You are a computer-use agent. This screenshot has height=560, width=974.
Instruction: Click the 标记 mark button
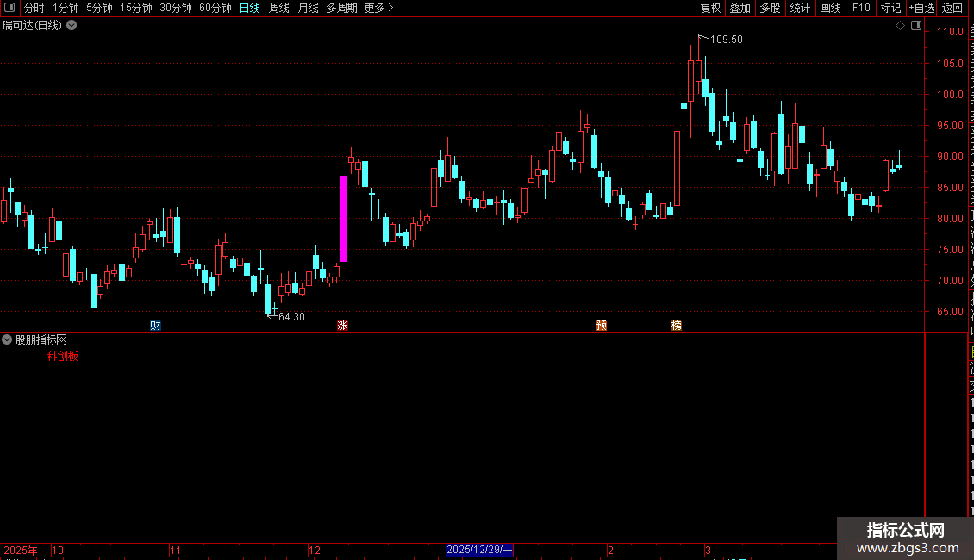[890, 8]
